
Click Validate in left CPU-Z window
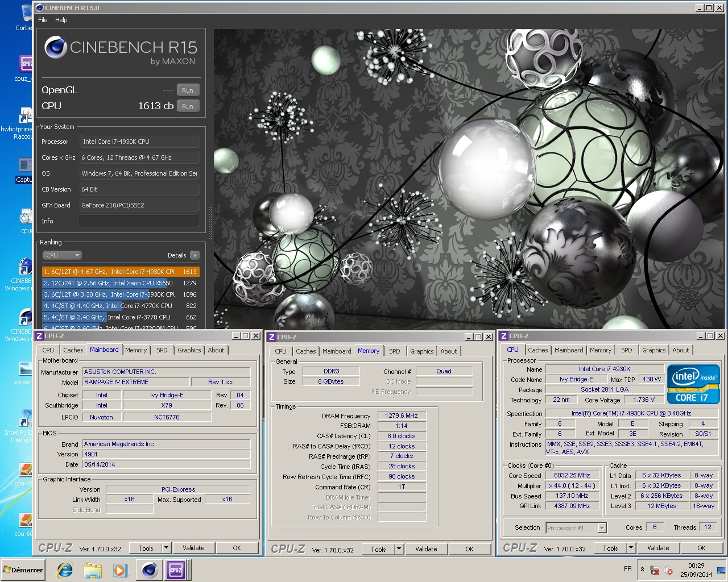coord(193,548)
